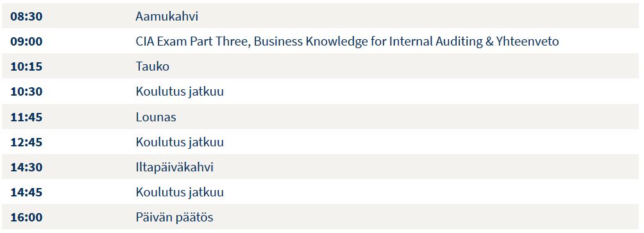
Task: Select the Lounas entry
Action: tap(156, 117)
